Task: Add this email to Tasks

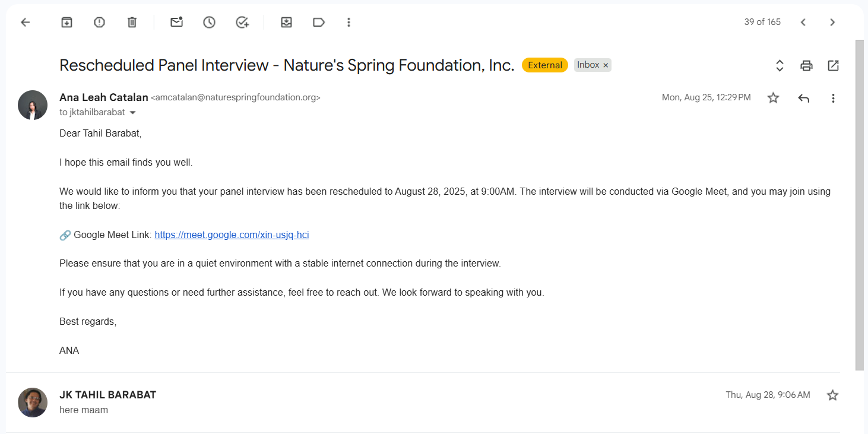Action: pyautogui.click(x=242, y=22)
